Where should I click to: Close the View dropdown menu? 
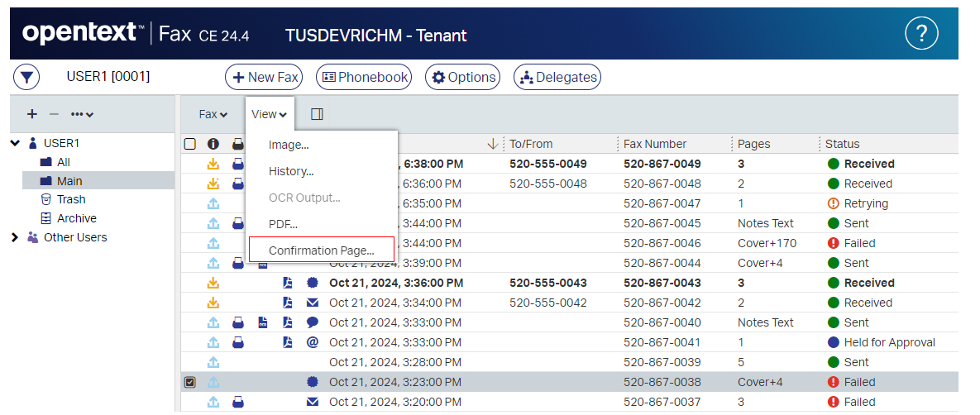pos(270,114)
